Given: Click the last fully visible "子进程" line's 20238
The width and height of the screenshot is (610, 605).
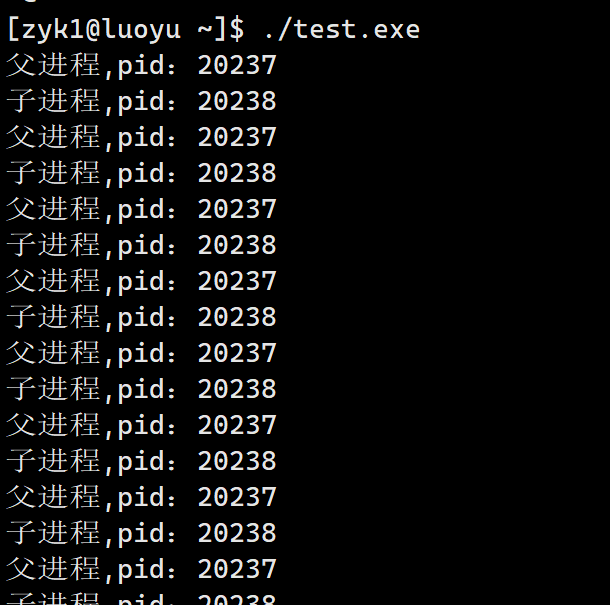Looking at the screenshot, I should coord(237,533).
